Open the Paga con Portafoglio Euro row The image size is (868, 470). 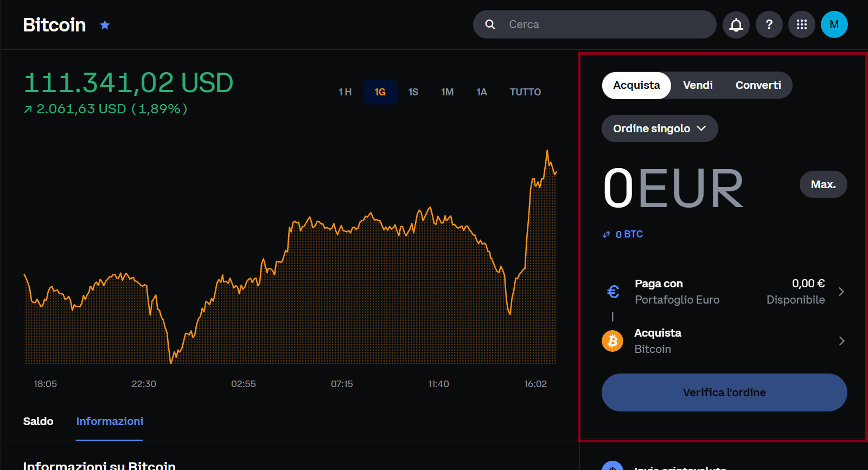(724, 292)
